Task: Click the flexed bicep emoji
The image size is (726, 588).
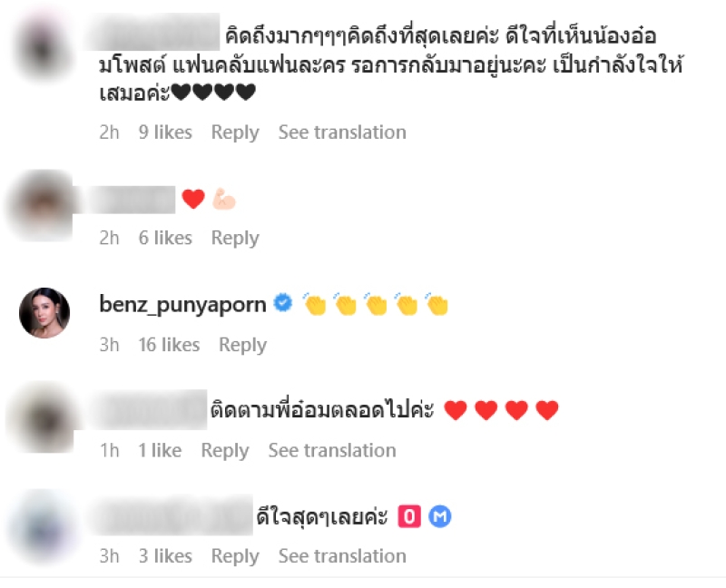Action: coord(224,199)
